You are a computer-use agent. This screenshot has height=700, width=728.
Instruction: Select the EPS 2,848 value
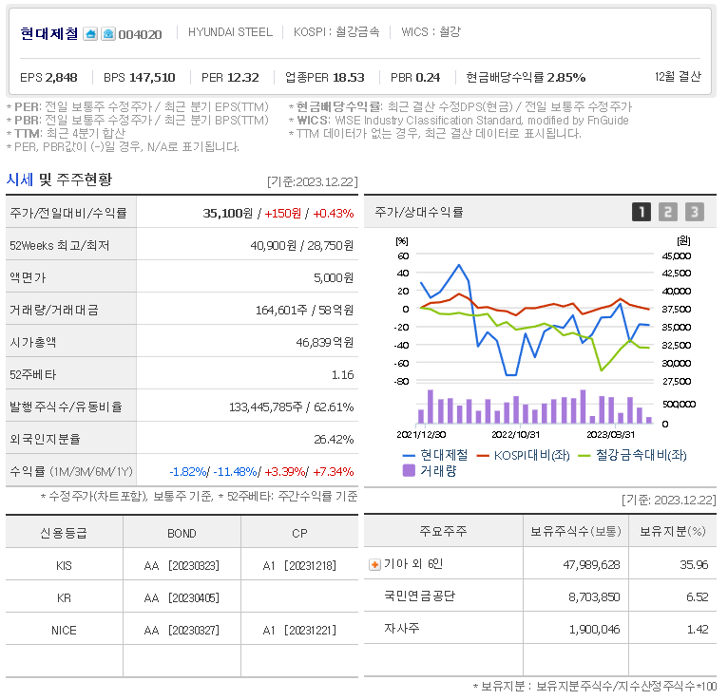48,78
